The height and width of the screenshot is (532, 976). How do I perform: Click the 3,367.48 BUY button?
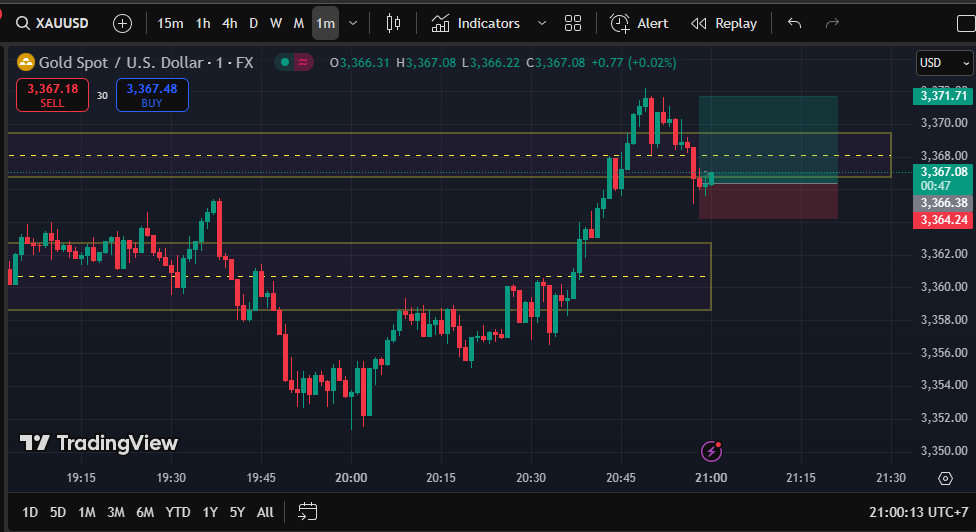point(152,95)
